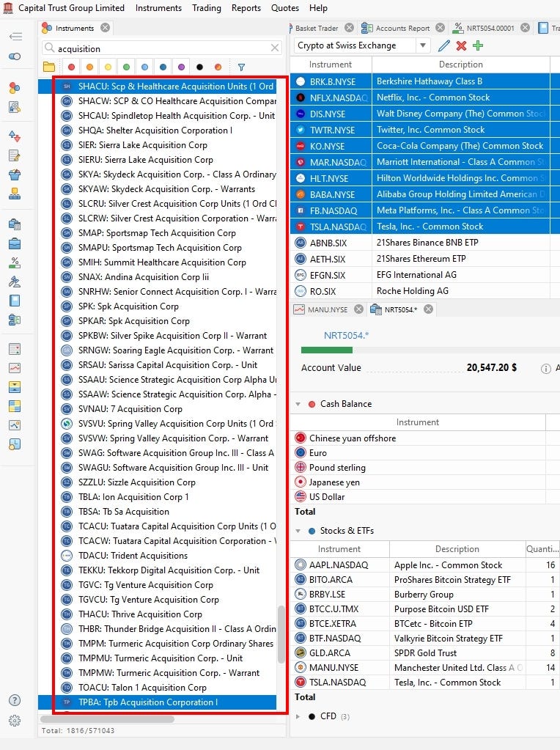The height and width of the screenshot is (750, 560).
Task: Select TDACU: Trident Acquisitions
Action: (158, 556)
